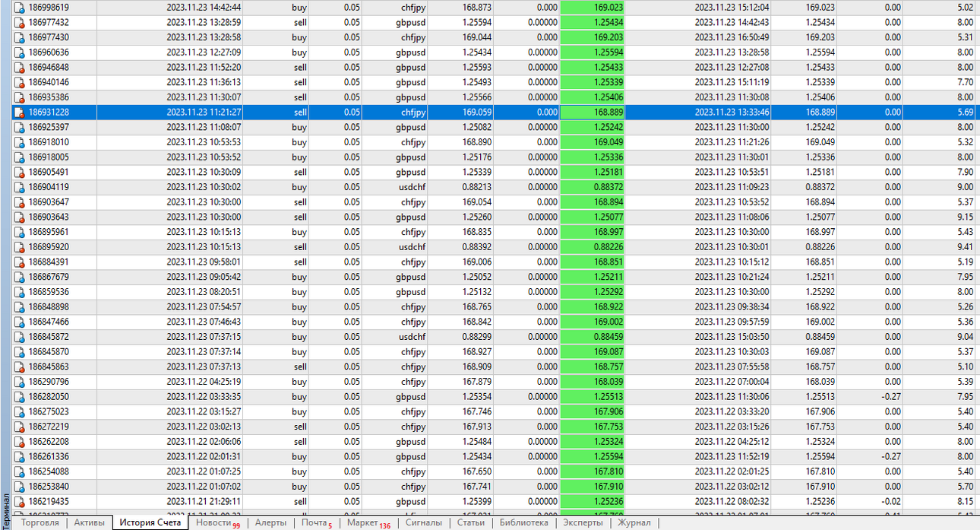Viewport: 980px width, 530px height.
Task: Switch to the Торговля tab
Action: 40,523
